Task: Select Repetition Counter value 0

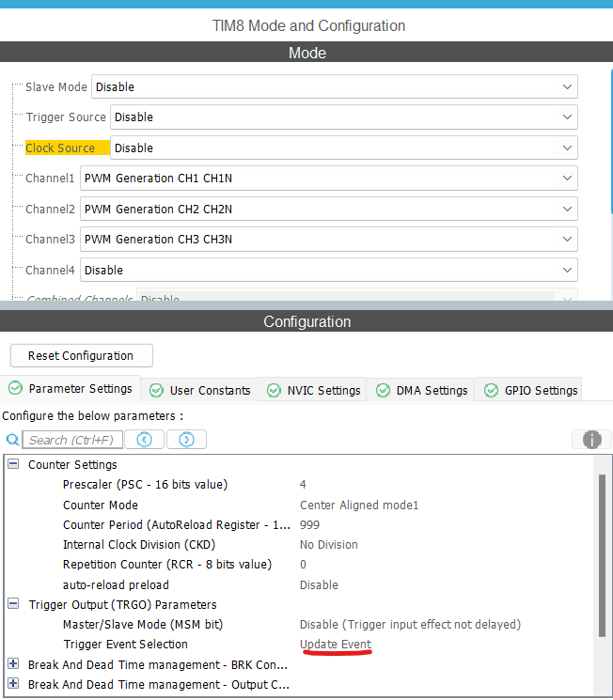Action: pyautogui.click(x=303, y=565)
